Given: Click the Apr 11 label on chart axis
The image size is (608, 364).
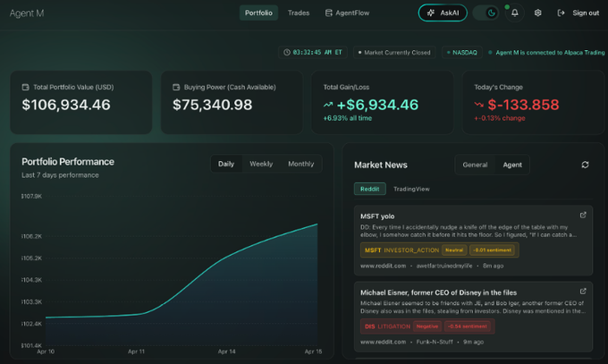Looking at the screenshot, I should [x=136, y=351].
